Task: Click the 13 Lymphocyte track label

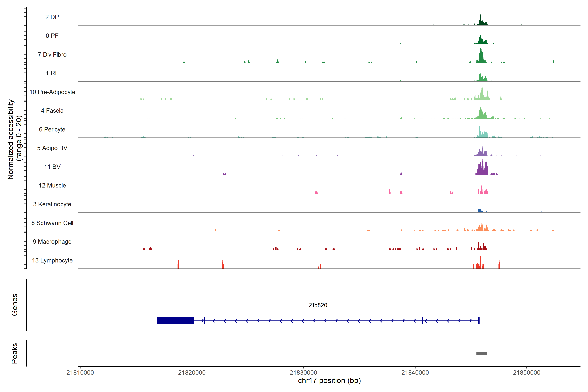Action: pos(52,260)
